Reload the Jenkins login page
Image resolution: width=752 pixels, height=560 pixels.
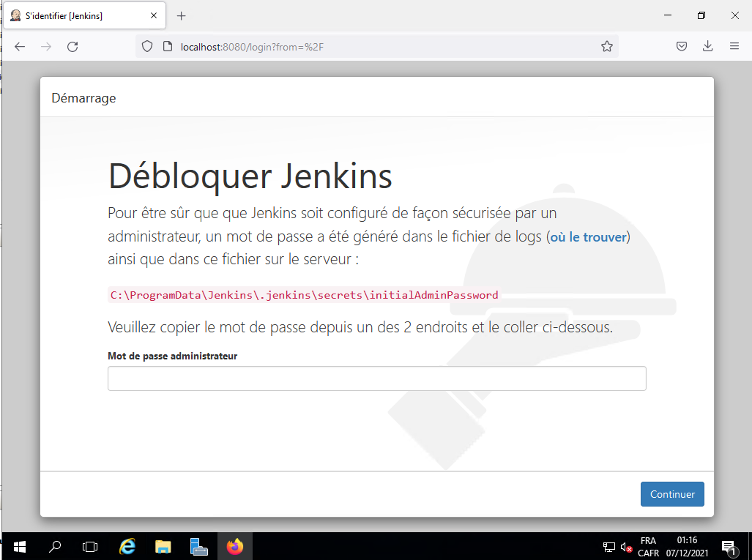click(x=72, y=46)
